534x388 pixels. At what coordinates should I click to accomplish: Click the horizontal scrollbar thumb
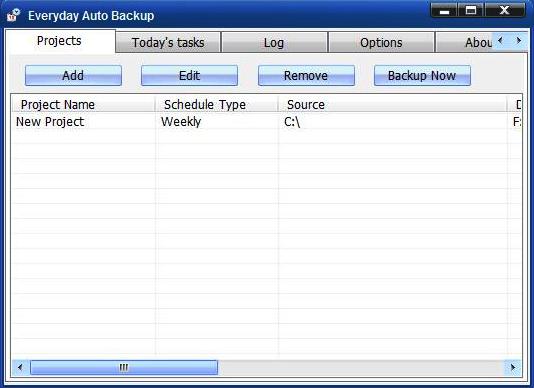tap(124, 367)
